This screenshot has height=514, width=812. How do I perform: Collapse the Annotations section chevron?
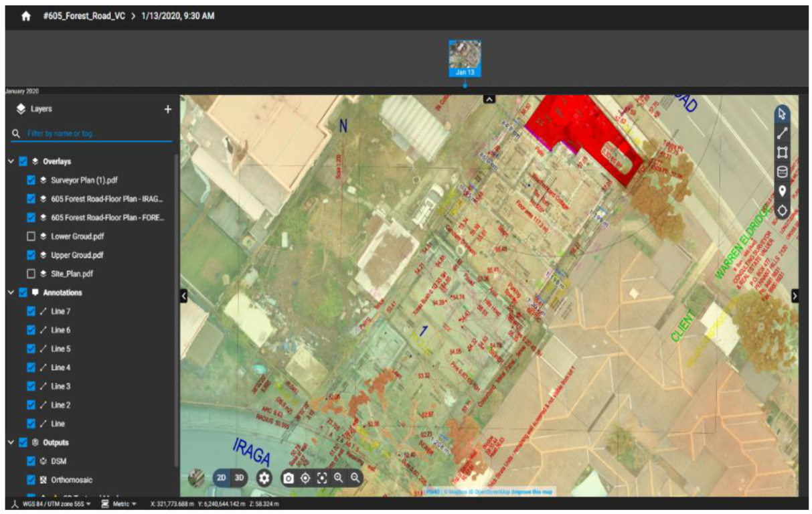(11, 292)
